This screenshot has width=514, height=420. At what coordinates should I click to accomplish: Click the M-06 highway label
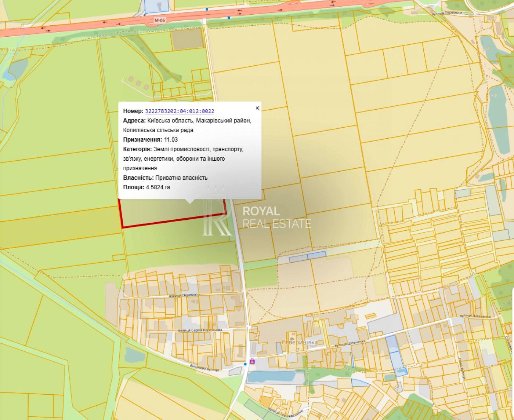160,21
